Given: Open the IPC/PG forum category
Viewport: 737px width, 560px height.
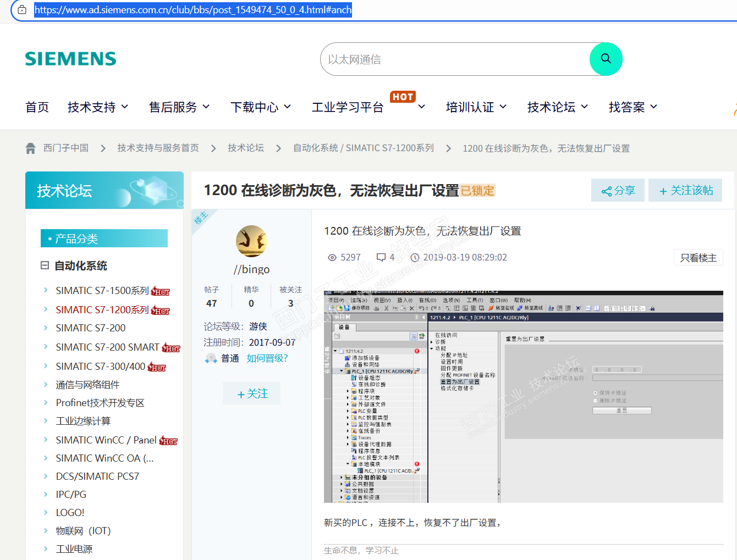Looking at the screenshot, I should 71,495.
